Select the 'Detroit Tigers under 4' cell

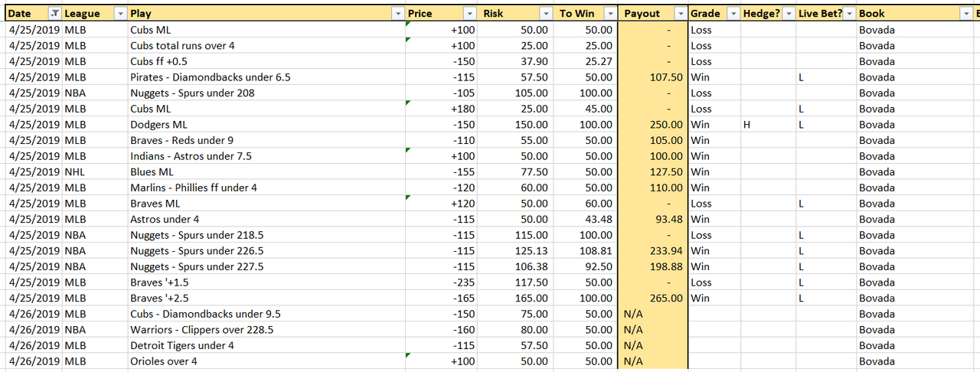[266, 346]
